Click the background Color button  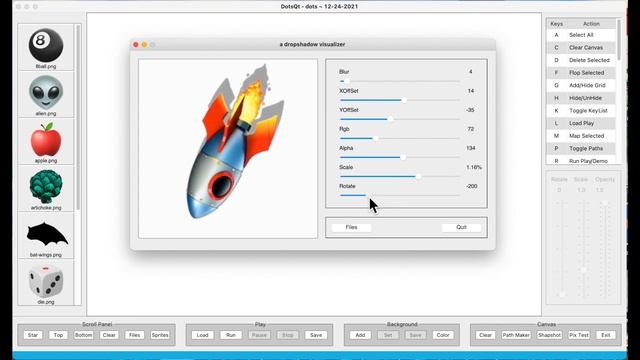pos(443,335)
